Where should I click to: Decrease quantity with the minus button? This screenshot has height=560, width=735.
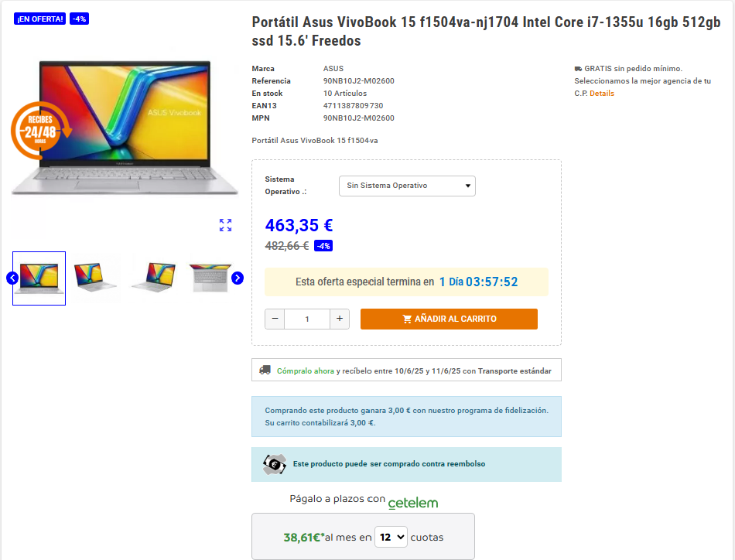point(275,319)
